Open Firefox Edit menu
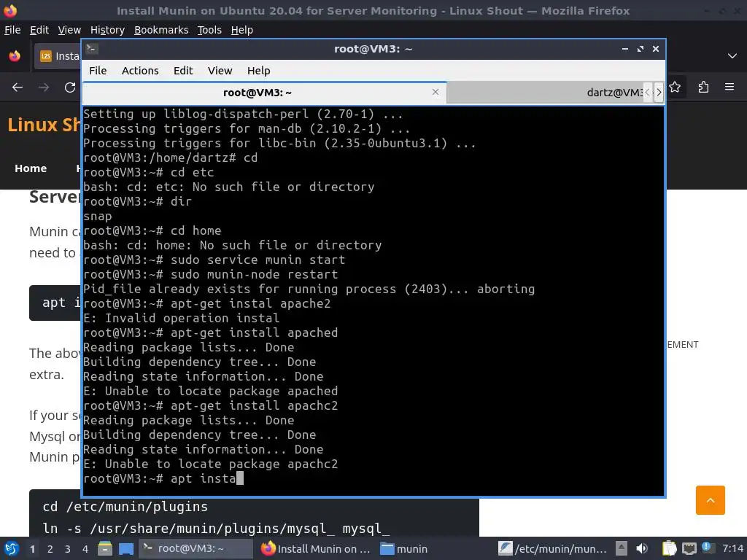747x560 pixels. pyautogui.click(x=39, y=30)
